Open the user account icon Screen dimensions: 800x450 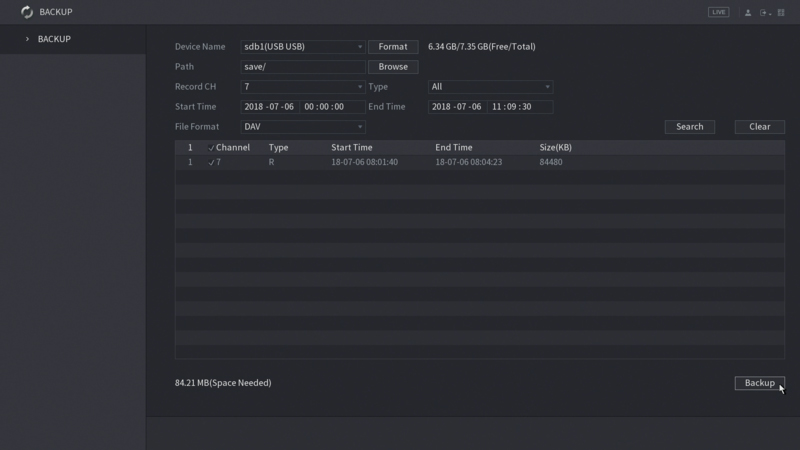click(x=748, y=12)
